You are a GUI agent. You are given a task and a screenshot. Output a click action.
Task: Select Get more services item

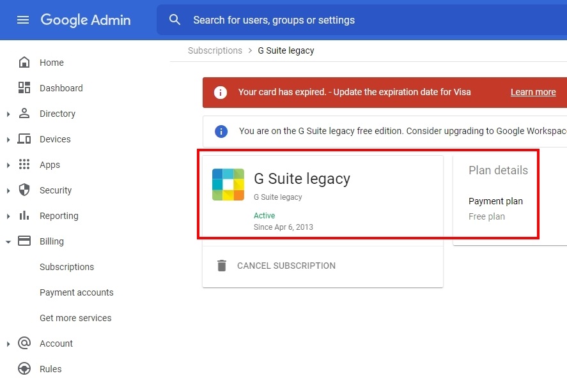pyautogui.click(x=75, y=318)
